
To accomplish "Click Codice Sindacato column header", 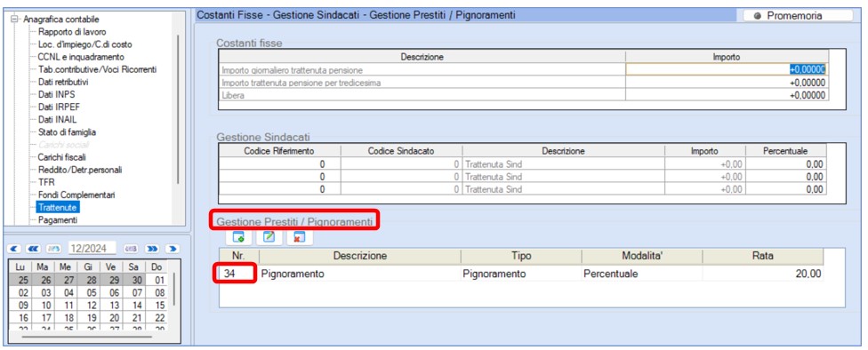I will [401, 151].
